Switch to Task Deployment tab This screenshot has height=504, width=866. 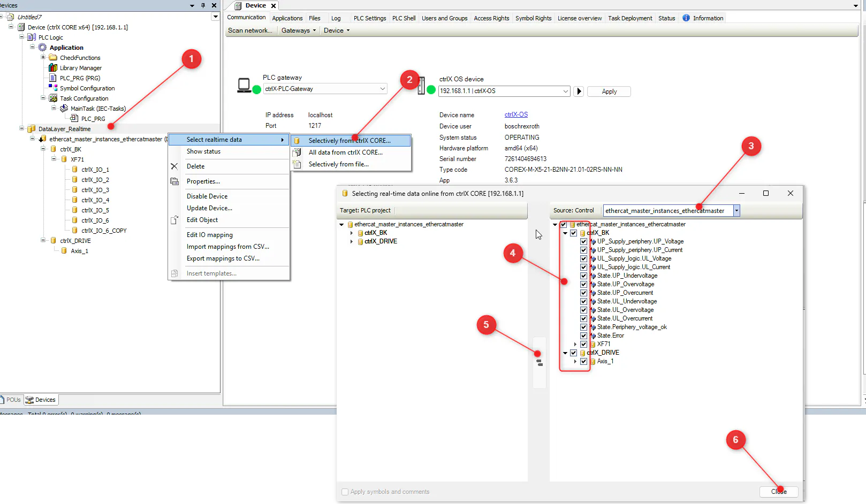tap(630, 18)
